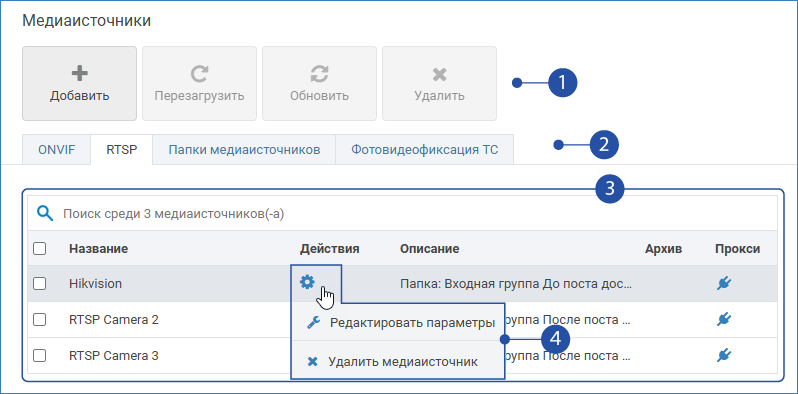This screenshot has width=798, height=394.
Task: Click the proxy plug icon for RTSP Camera 3
Action: coord(723,355)
